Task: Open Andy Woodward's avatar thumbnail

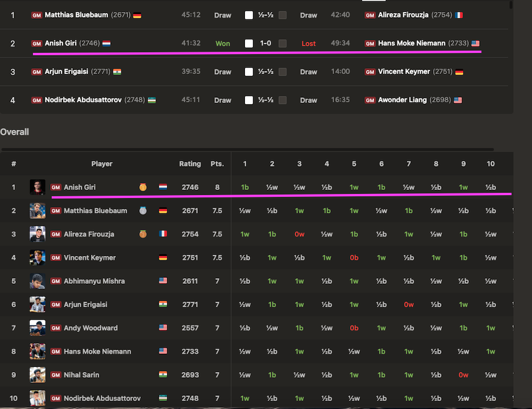Action: click(38, 328)
